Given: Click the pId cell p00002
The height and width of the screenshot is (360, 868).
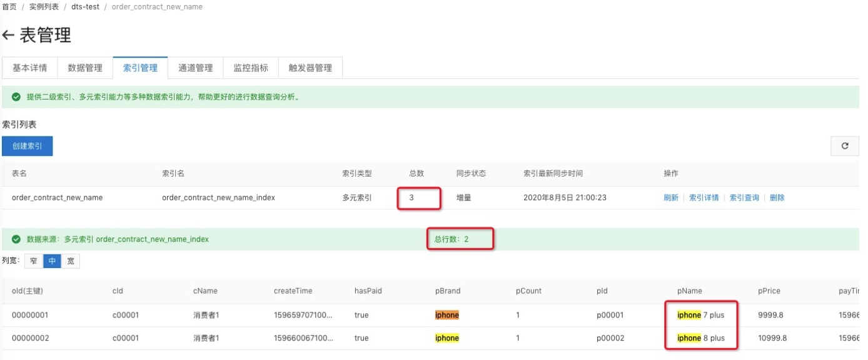Looking at the screenshot, I should pyautogui.click(x=610, y=338).
